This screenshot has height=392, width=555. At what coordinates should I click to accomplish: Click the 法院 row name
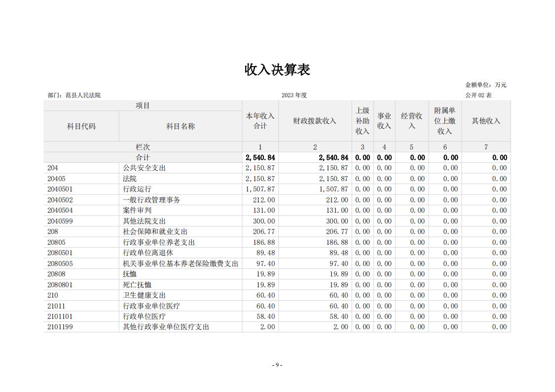pyautogui.click(x=129, y=179)
